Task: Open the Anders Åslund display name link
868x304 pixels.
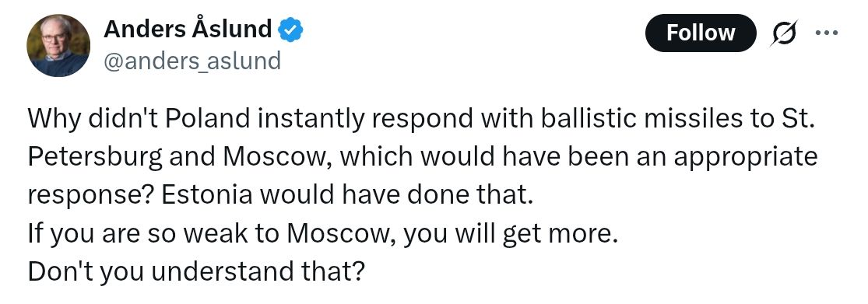Action: tap(188, 30)
